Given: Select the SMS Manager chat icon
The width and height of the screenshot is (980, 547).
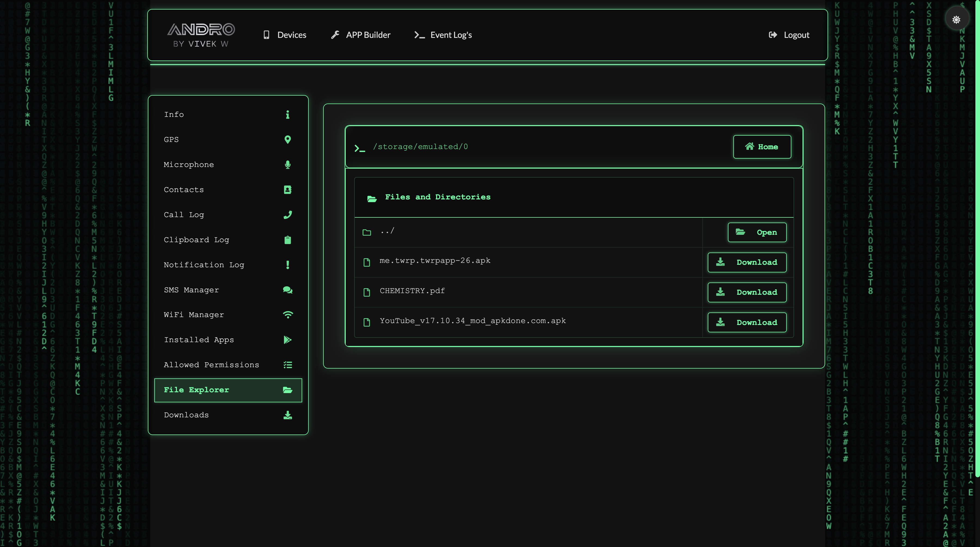Looking at the screenshot, I should coord(288,290).
